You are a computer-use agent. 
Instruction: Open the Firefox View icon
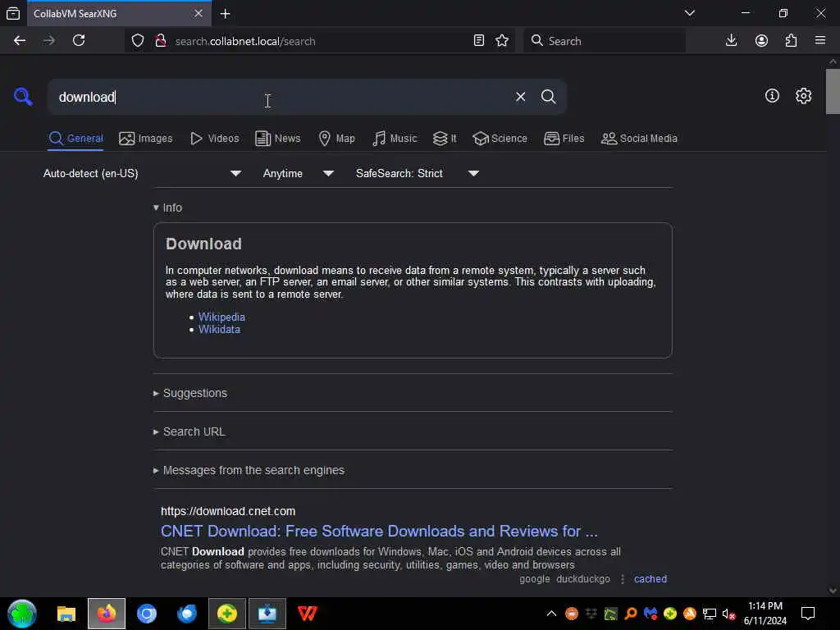point(13,13)
